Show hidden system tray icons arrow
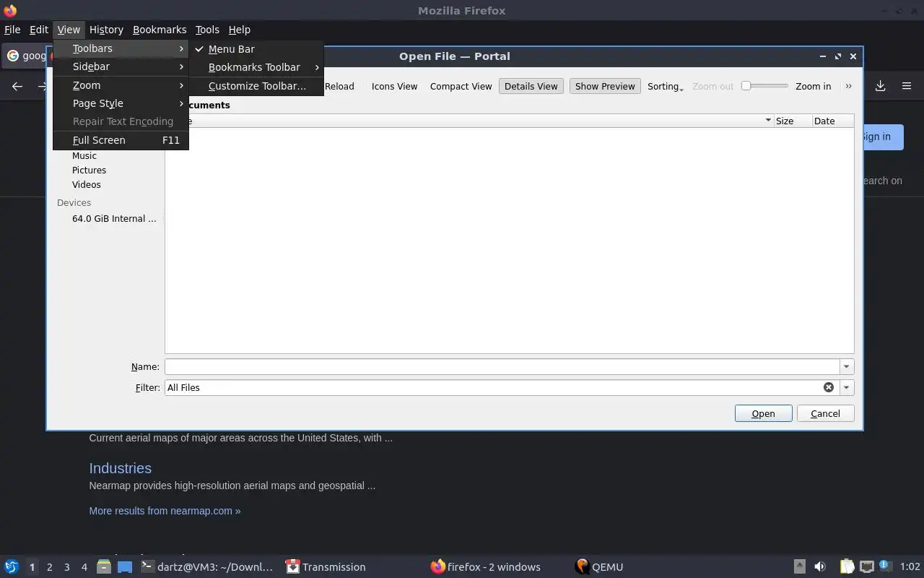 point(799,566)
